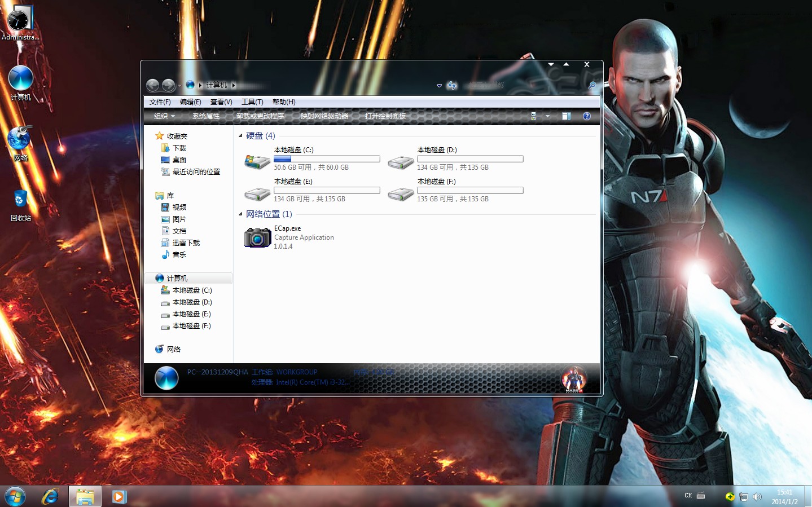Click 卸载或更改程序 toolbar button
This screenshot has width=812, height=507.
pyautogui.click(x=260, y=116)
